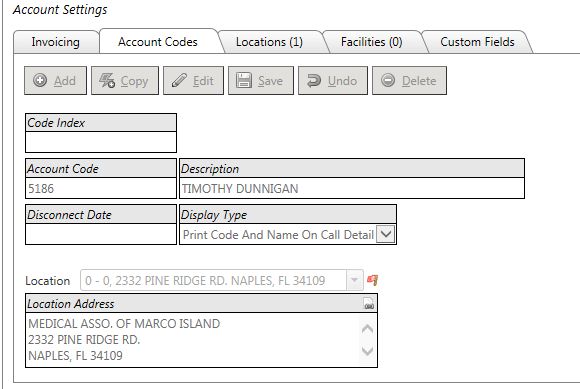Click the Description field with TIMOTHY DUNNIGAN
The image size is (580, 389).
pyautogui.click(x=352, y=188)
